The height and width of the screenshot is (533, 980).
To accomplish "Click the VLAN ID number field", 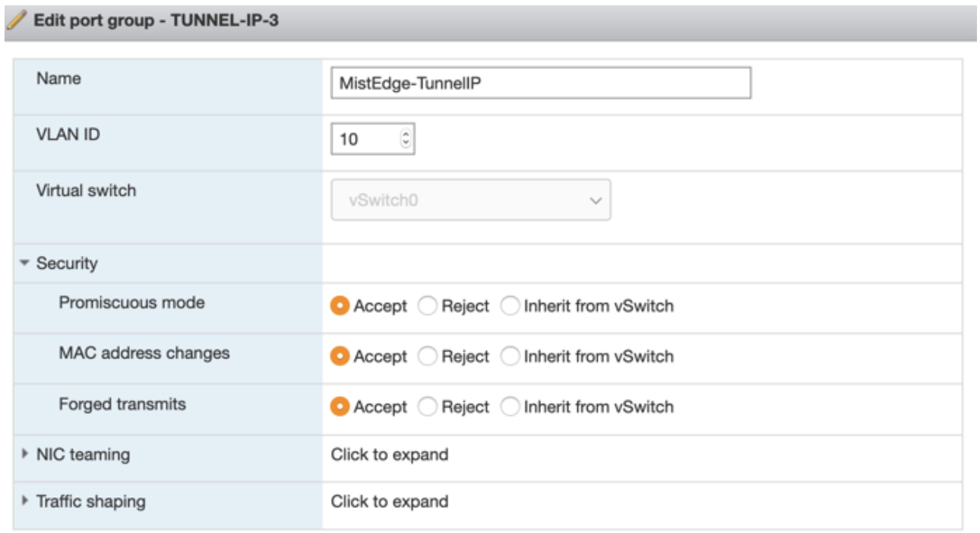I will point(365,139).
